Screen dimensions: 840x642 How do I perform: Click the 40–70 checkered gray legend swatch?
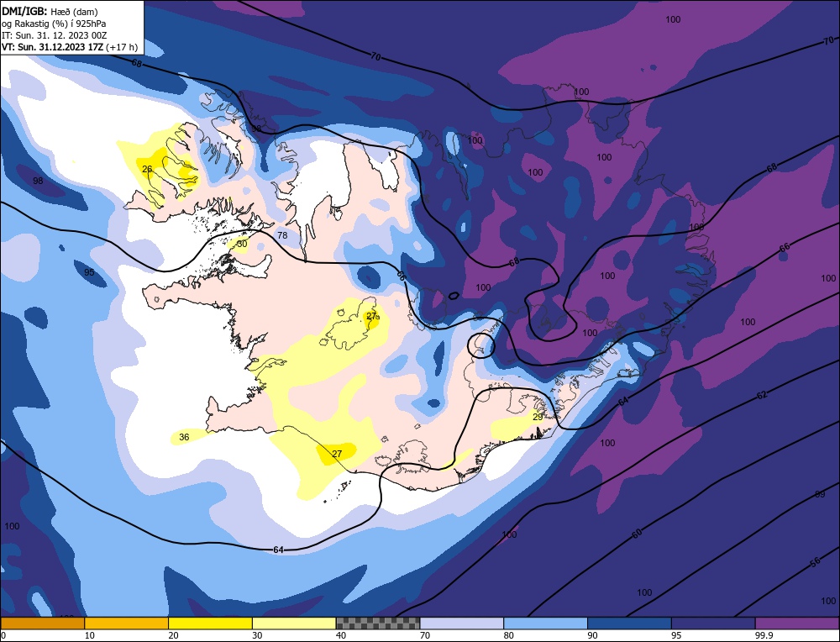tap(378, 624)
